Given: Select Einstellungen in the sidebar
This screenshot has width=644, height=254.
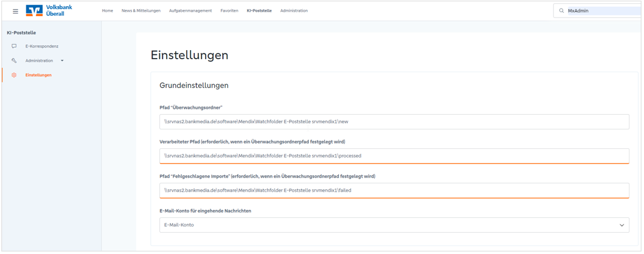Looking at the screenshot, I should tap(38, 75).
